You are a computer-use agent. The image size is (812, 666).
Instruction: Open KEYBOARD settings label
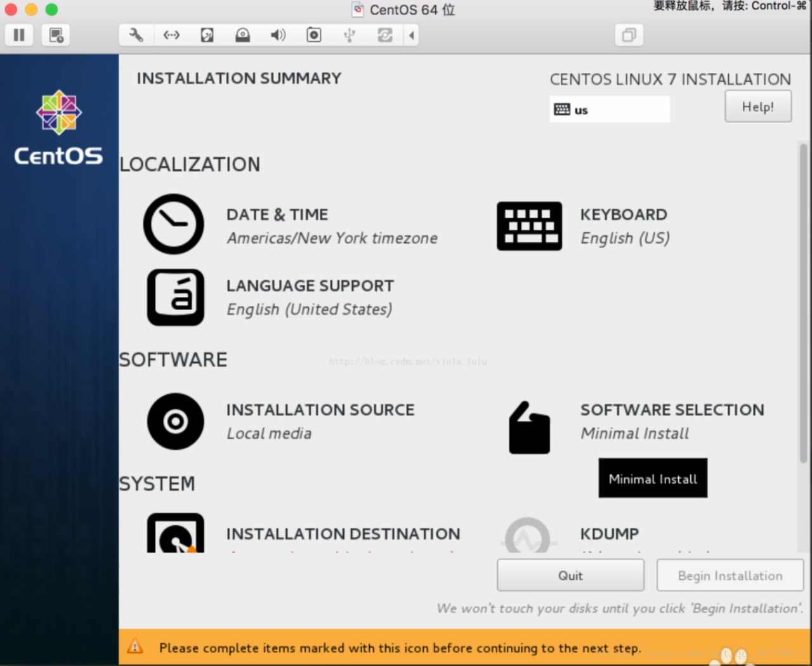[x=624, y=214]
